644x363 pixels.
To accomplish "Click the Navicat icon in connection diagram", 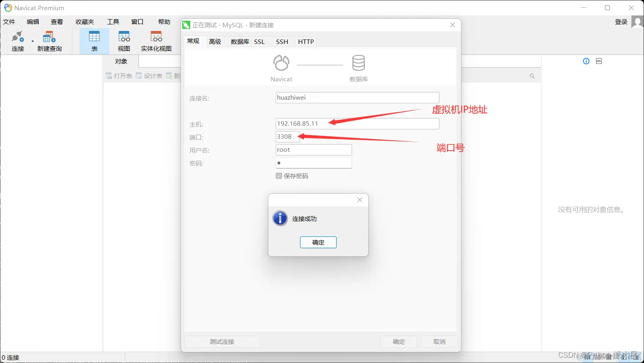I will point(281,63).
